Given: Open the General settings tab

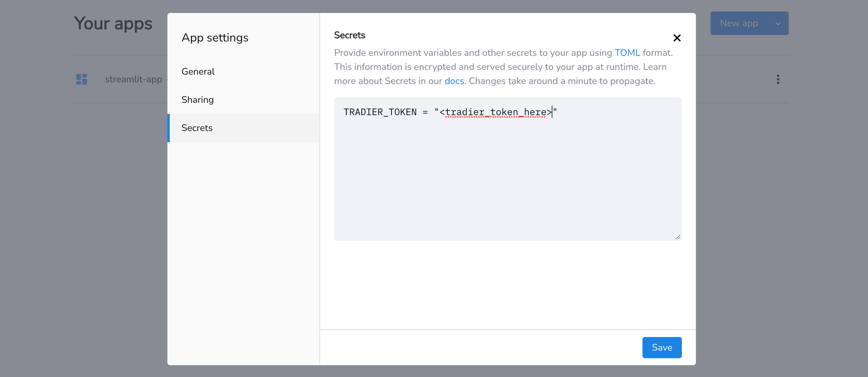Looking at the screenshot, I should [243, 72].
